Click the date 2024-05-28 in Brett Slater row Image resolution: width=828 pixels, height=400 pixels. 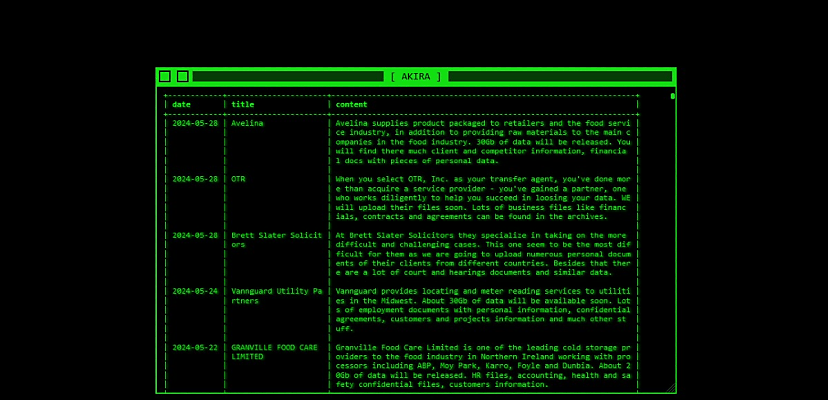[x=195, y=235]
